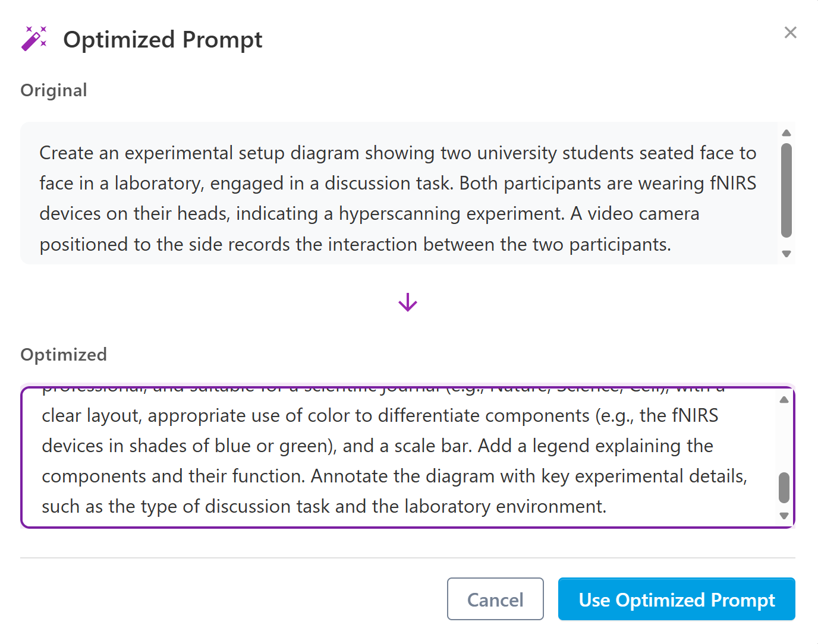Click the Original text scrollbar thumb

786,190
